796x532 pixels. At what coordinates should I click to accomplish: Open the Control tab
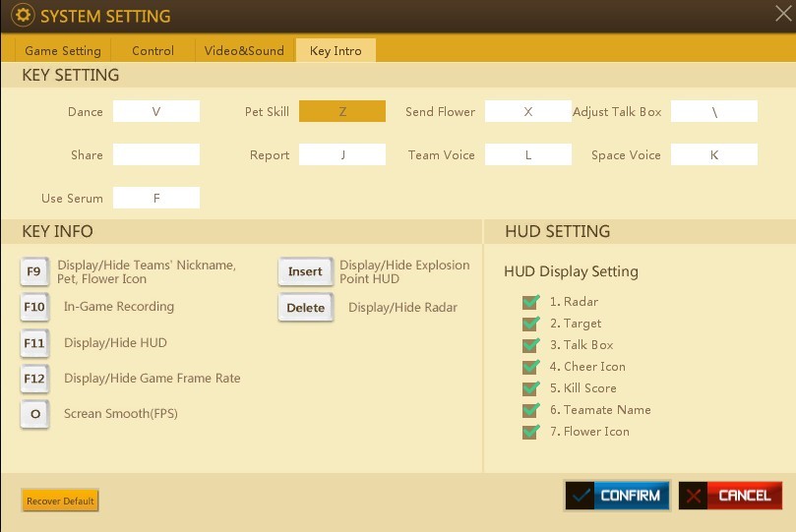153,50
